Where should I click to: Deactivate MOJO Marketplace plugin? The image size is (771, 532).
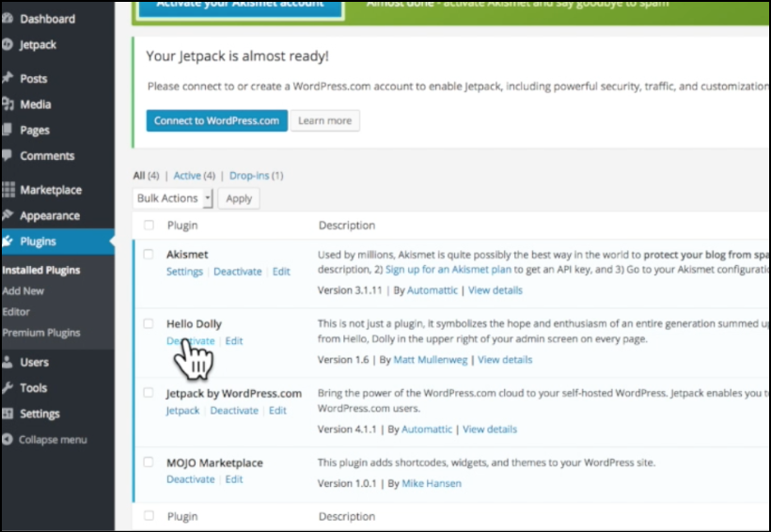(191, 479)
